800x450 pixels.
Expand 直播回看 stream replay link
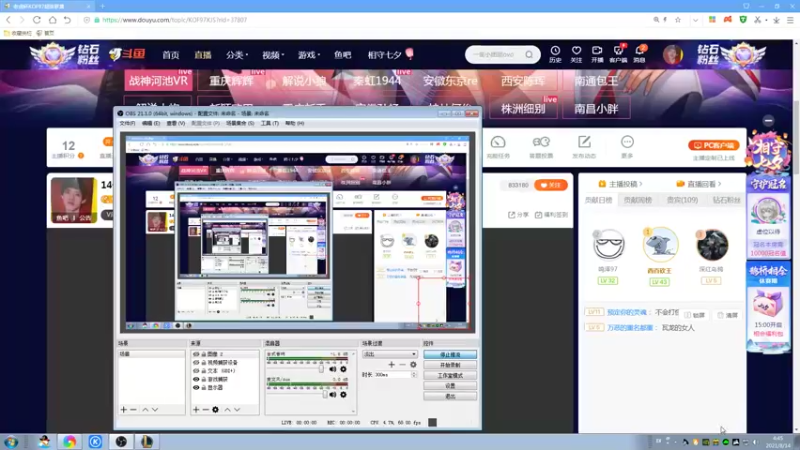(699, 184)
